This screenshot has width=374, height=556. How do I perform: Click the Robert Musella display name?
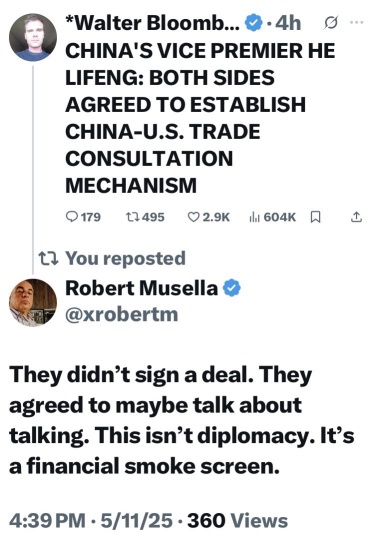point(141,288)
